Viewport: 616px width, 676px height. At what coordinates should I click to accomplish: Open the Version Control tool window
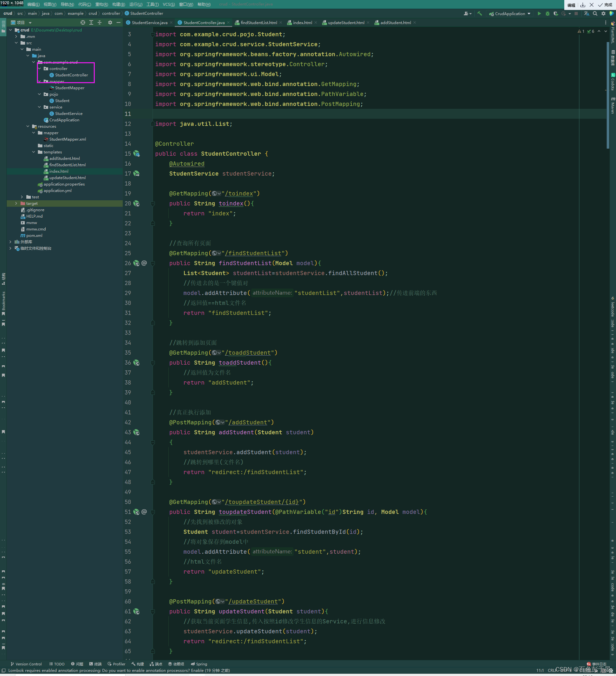click(x=26, y=664)
